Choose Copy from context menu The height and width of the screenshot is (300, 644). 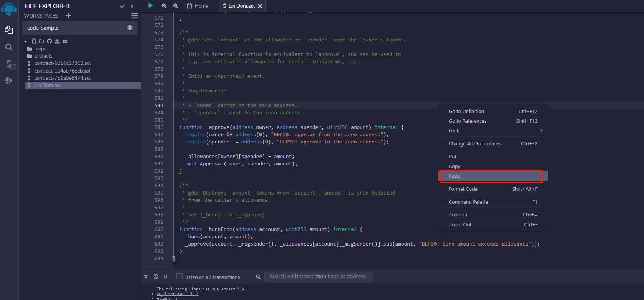click(x=493, y=166)
